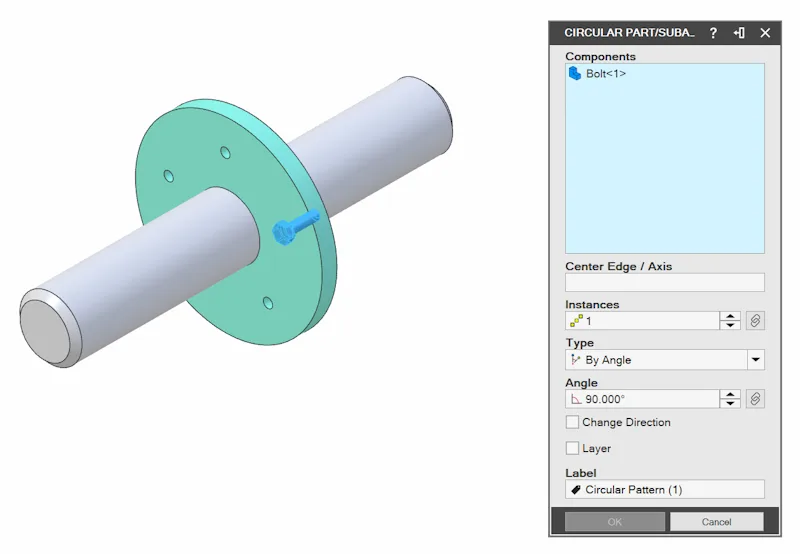Enable the Layer checkbox
The height and width of the screenshot is (554, 800).
coord(572,448)
